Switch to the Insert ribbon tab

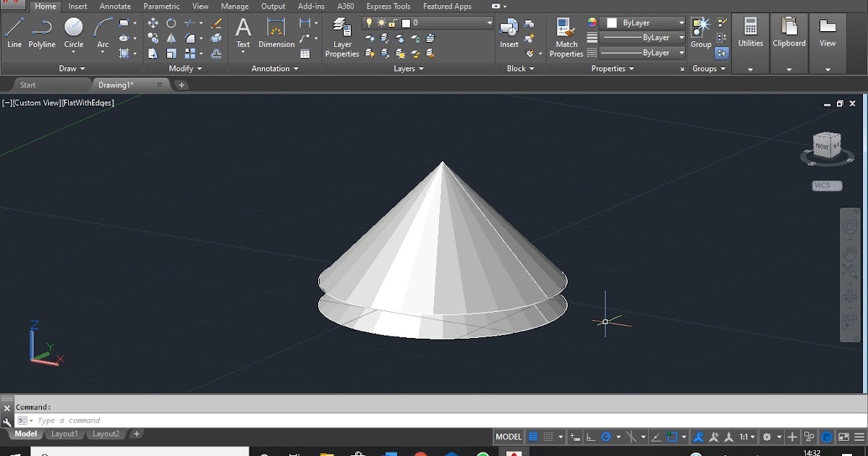[x=77, y=6]
